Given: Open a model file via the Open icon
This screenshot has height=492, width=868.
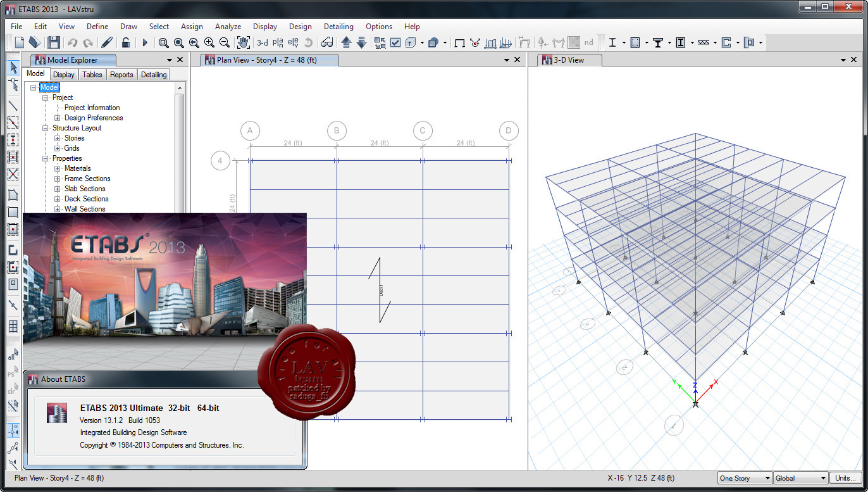Looking at the screenshot, I should click(x=35, y=42).
